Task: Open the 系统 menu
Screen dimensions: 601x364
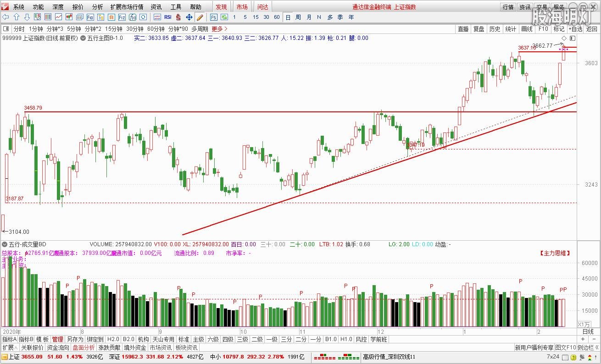Action: click(19, 7)
